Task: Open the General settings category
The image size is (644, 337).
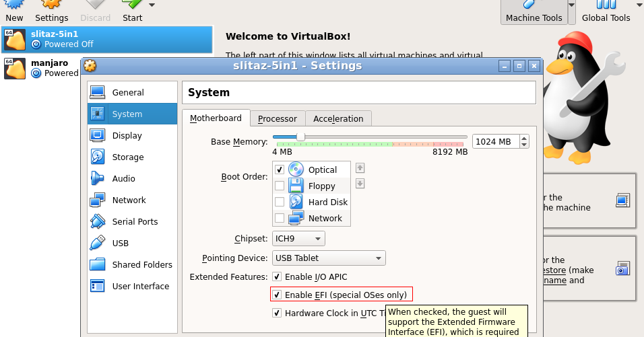Action: (x=132, y=92)
